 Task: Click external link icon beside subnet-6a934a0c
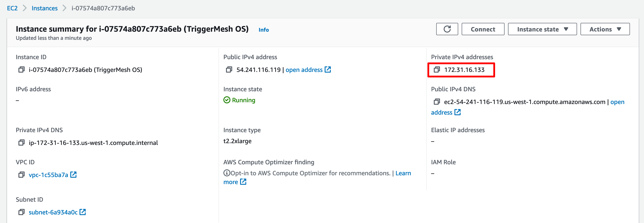pyautogui.click(x=83, y=212)
